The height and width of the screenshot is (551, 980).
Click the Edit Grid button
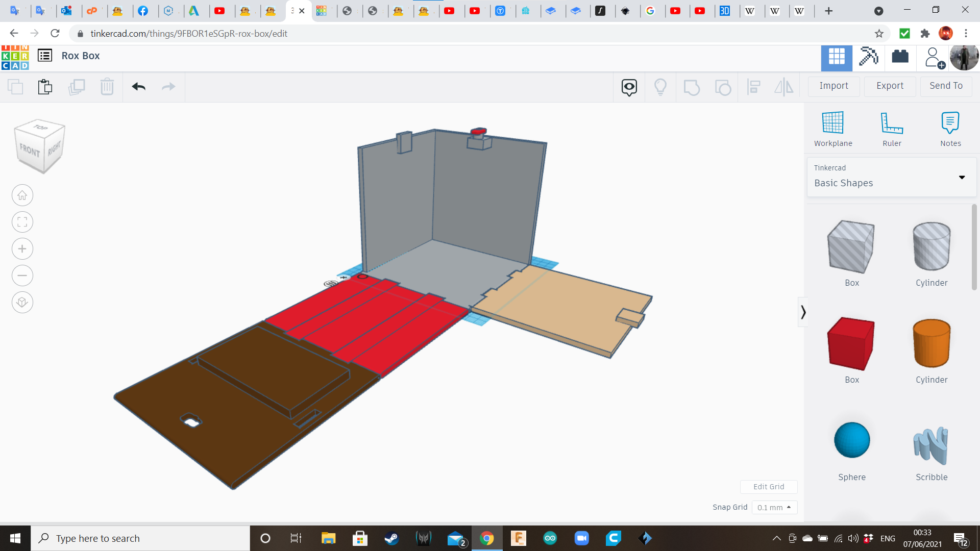tap(768, 487)
